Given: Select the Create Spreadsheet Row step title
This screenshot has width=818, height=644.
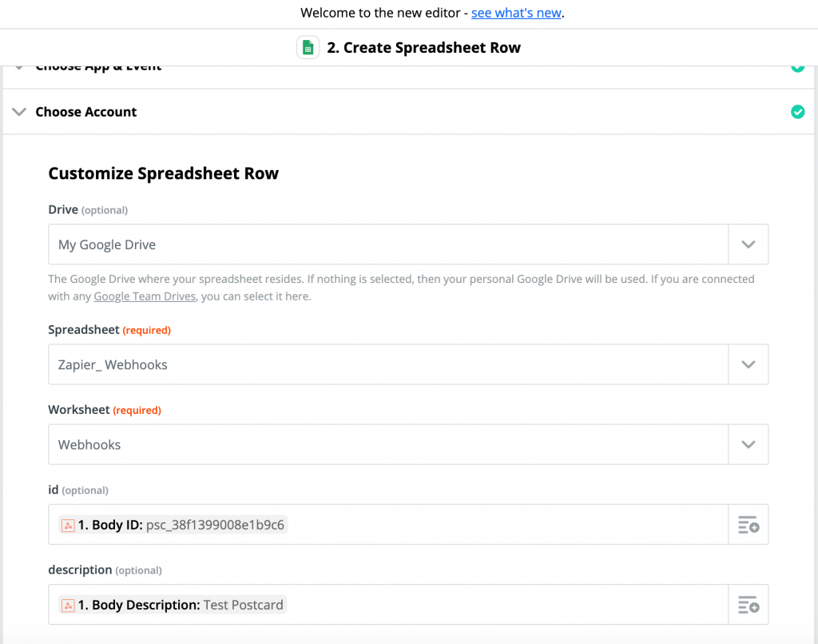Looking at the screenshot, I should tap(424, 47).
